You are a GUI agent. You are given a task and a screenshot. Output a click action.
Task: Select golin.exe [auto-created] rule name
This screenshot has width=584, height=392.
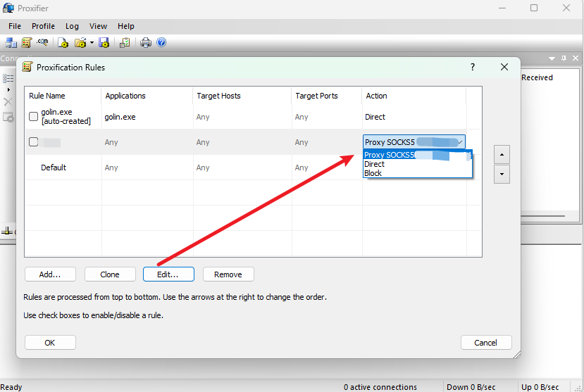tap(66, 116)
